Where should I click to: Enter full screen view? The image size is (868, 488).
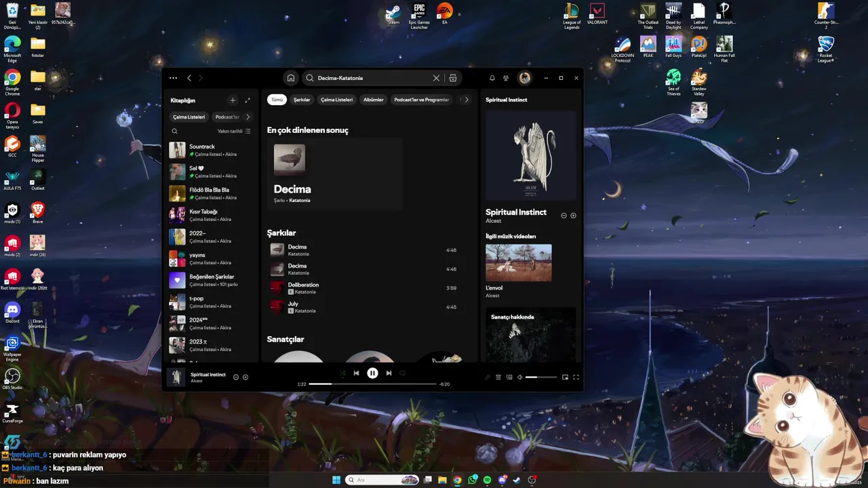point(576,377)
